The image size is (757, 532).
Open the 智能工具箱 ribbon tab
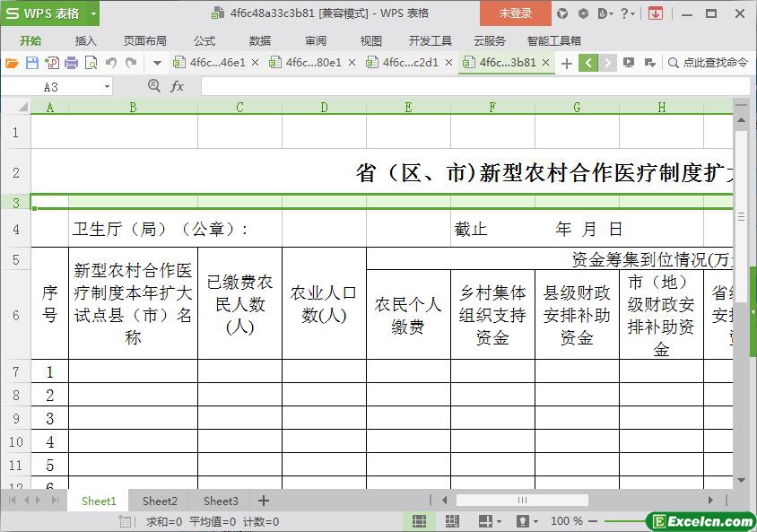pos(553,41)
